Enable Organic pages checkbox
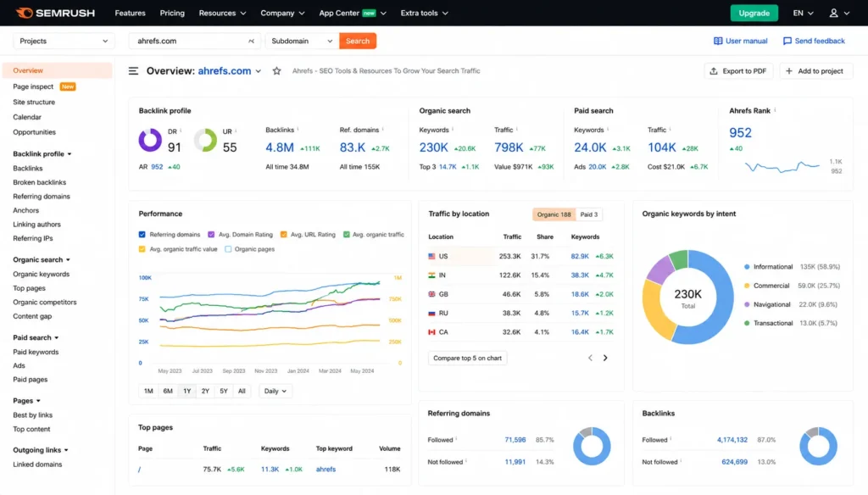 click(228, 249)
